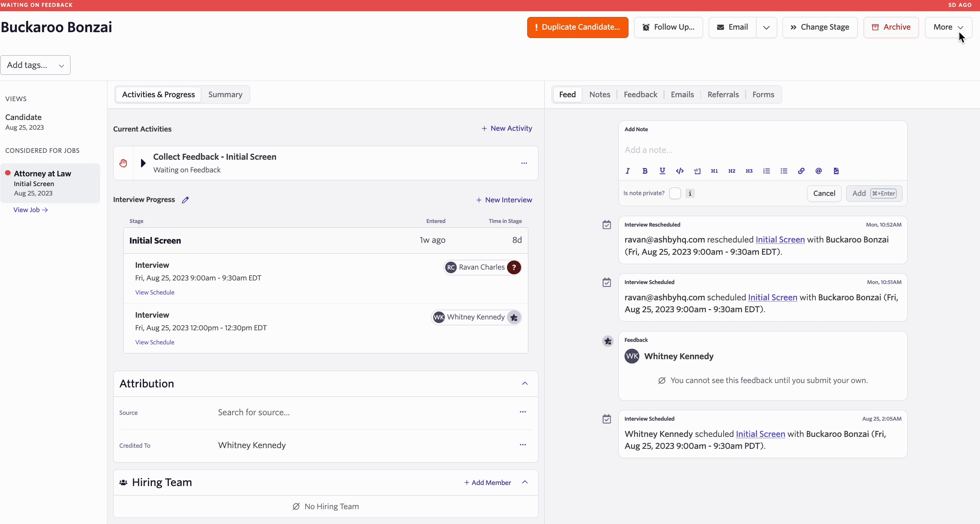Click into the Add a note field
Viewport: 980px width, 524px height.
point(763,150)
